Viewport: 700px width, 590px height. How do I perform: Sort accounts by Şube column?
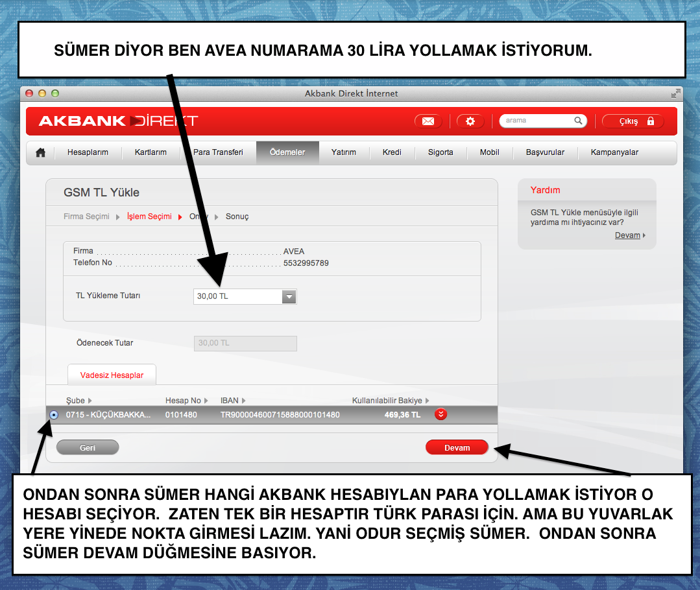click(x=78, y=400)
